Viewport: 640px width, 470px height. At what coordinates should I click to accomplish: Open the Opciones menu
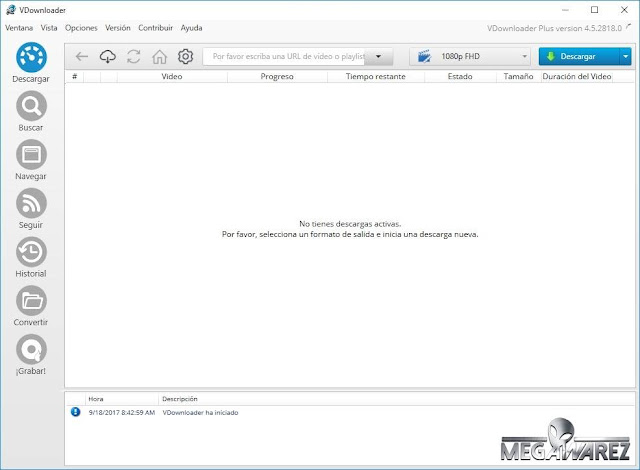click(x=81, y=28)
